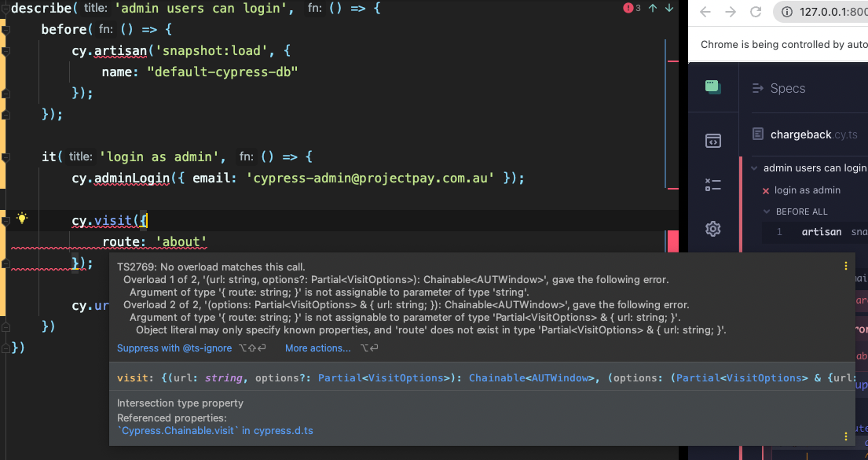Click 'adminLogin' underlined method in code
Screen dimensions: 868x460
(x=132, y=178)
